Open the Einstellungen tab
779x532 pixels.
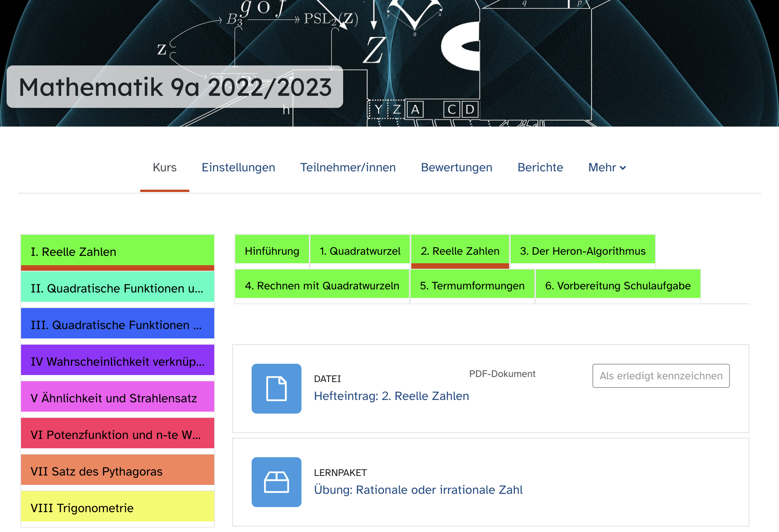pos(238,167)
